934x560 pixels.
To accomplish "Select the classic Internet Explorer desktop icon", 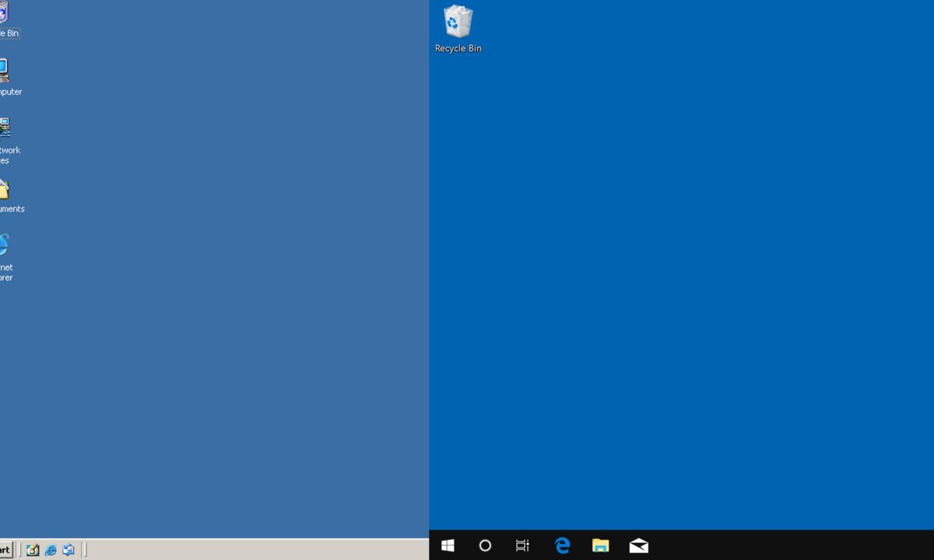I will click(4, 246).
